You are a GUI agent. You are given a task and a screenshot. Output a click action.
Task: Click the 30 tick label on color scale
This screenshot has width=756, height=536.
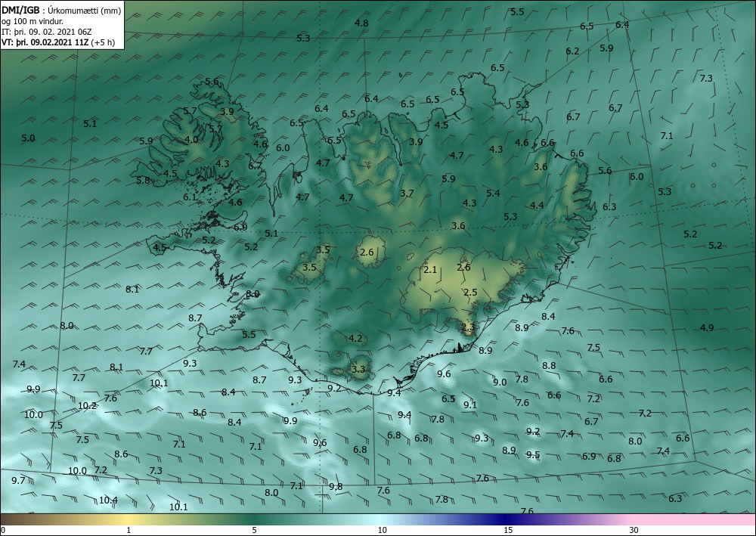point(634,530)
